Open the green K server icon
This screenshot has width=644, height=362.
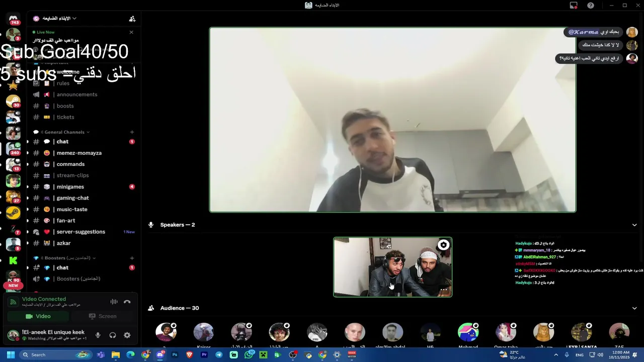pos(13,260)
